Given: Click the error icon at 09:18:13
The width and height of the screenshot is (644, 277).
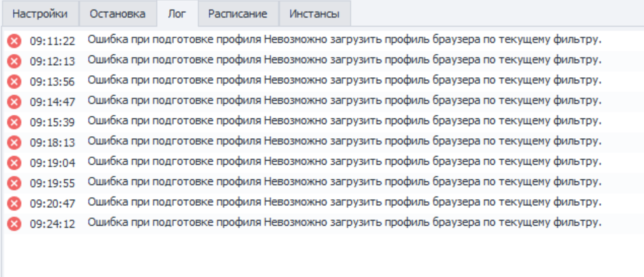Looking at the screenshot, I should (14, 142).
